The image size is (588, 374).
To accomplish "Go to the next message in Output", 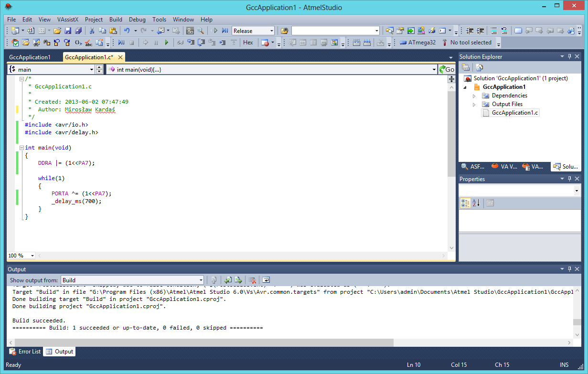I will [x=238, y=280].
